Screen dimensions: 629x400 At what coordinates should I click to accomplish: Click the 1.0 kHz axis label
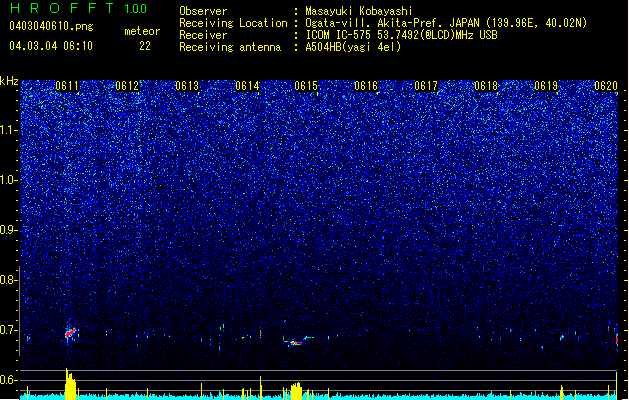point(9,180)
